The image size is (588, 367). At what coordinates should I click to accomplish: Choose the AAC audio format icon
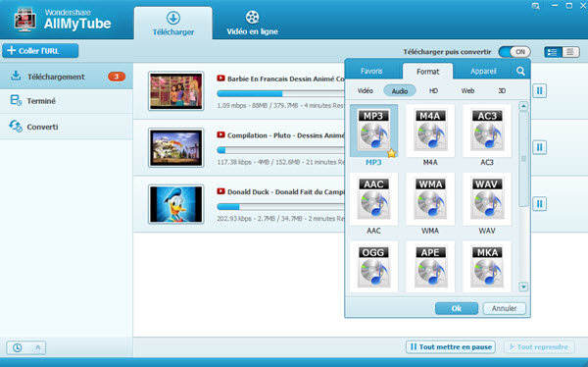click(x=373, y=199)
